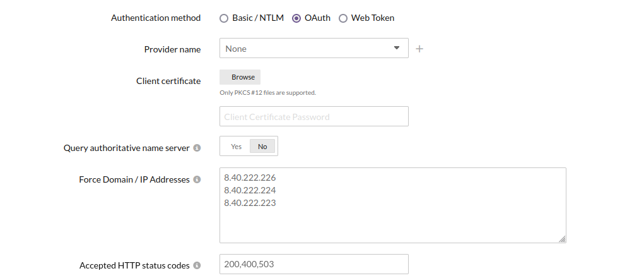
Task: Click the No toggle option
Action: click(x=262, y=146)
